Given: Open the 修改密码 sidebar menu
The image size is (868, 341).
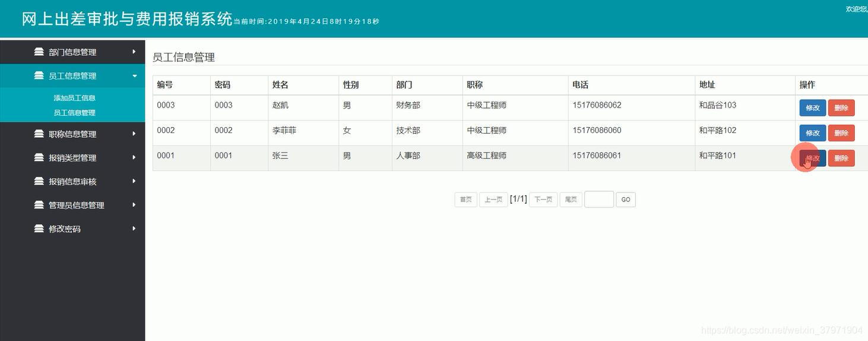Looking at the screenshot, I should [x=72, y=229].
